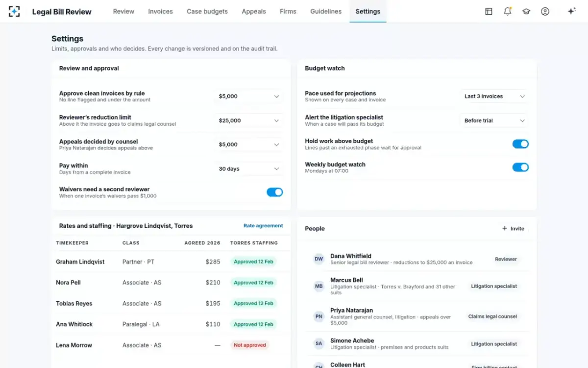Open the Pace used for projections dropdown
This screenshot has width=588, height=368.
pos(494,97)
